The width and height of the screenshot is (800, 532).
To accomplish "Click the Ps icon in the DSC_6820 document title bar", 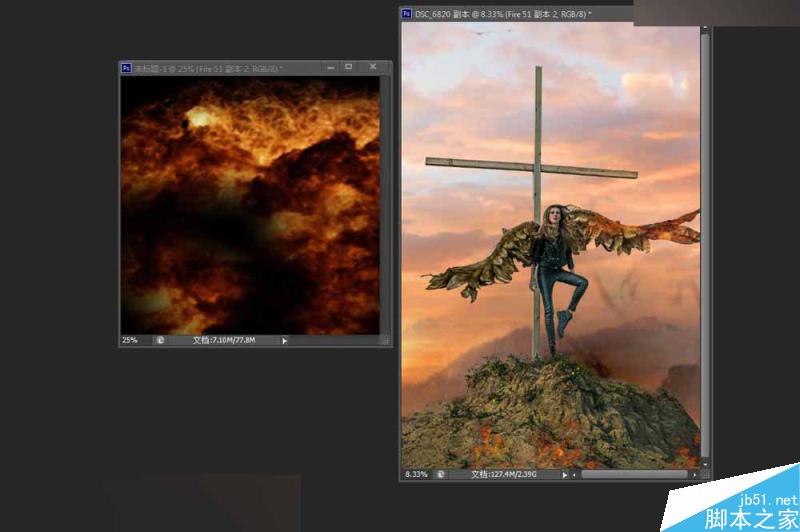I will (x=406, y=14).
